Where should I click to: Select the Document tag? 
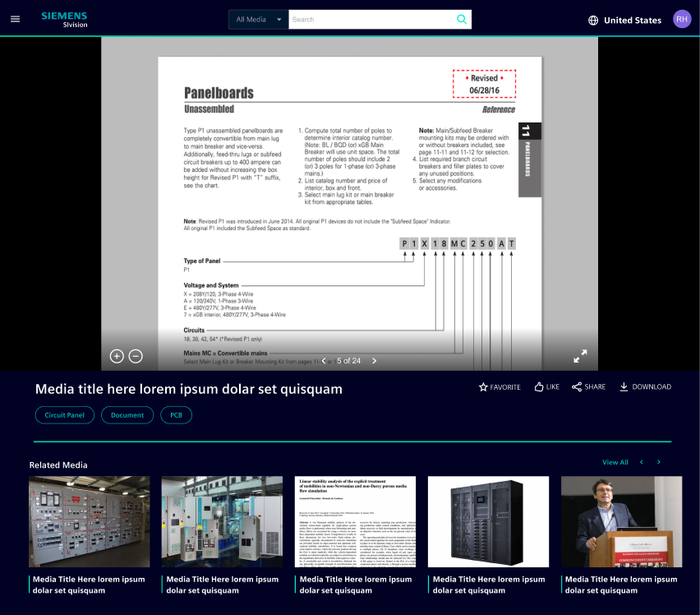click(127, 415)
